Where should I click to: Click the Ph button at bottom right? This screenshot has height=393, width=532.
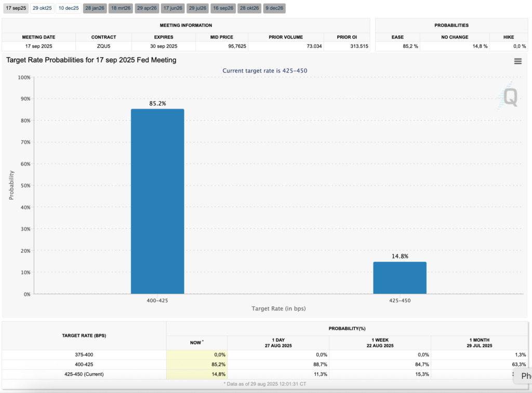click(x=524, y=376)
